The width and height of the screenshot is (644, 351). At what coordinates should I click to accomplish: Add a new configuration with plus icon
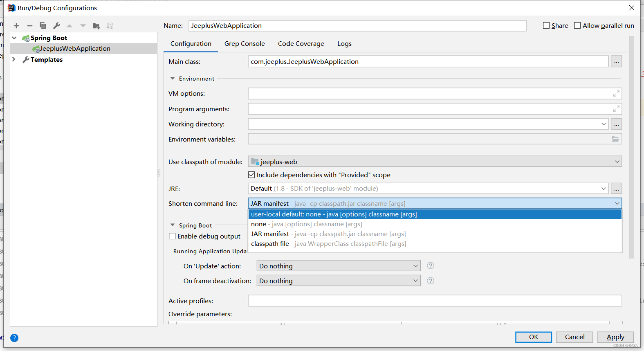16,26
